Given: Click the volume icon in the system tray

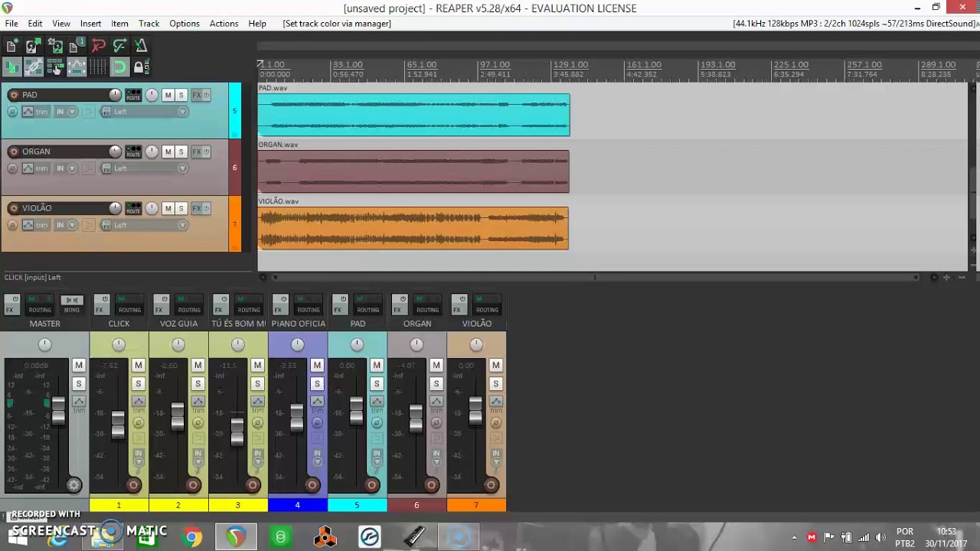Looking at the screenshot, I should coord(880,537).
